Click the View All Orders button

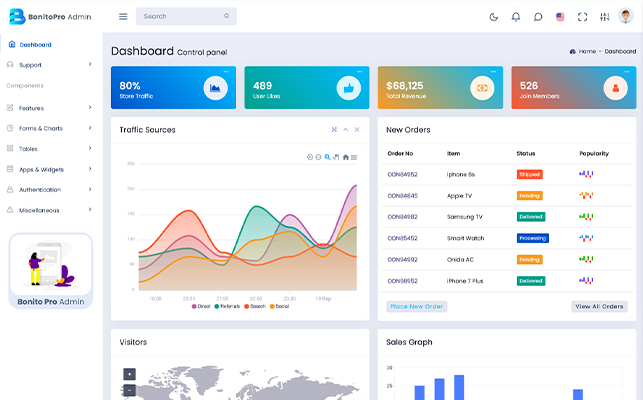click(x=599, y=306)
